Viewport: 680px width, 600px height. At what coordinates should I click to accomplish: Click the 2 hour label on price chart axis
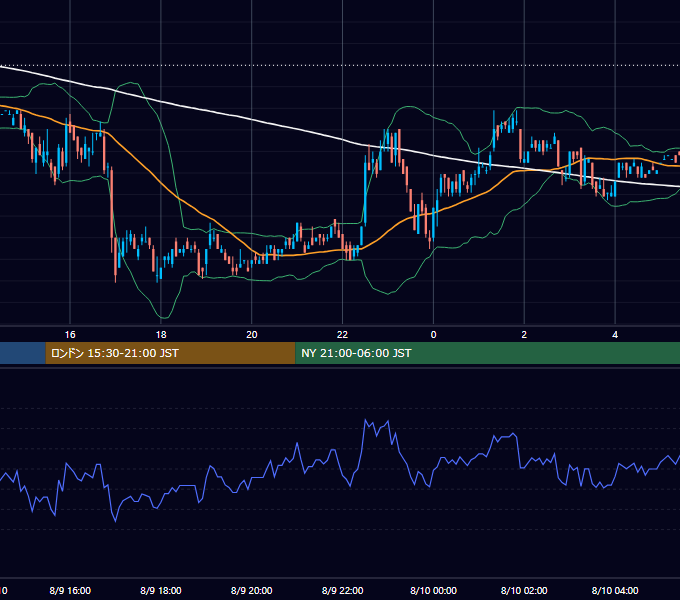point(524,335)
